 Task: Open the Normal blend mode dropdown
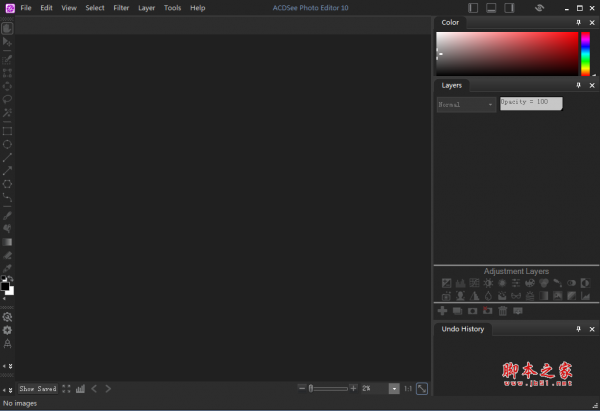click(466, 104)
